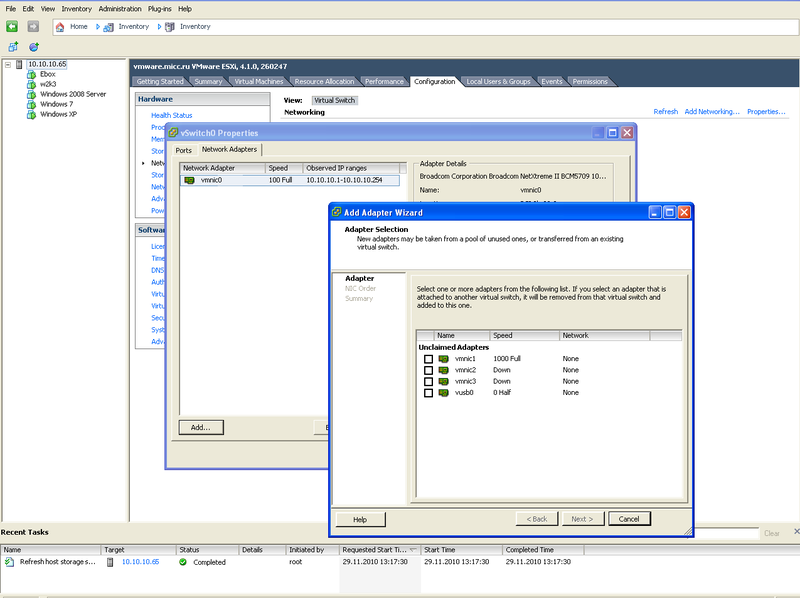The height and width of the screenshot is (598, 800).
Task: Click the vmnic2 network card icon
Action: pyautogui.click(x=443, y=370)
